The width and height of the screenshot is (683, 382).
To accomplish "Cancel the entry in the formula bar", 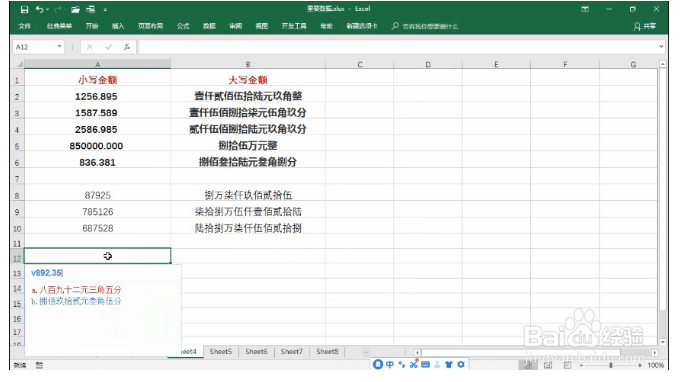I will 90,47.
